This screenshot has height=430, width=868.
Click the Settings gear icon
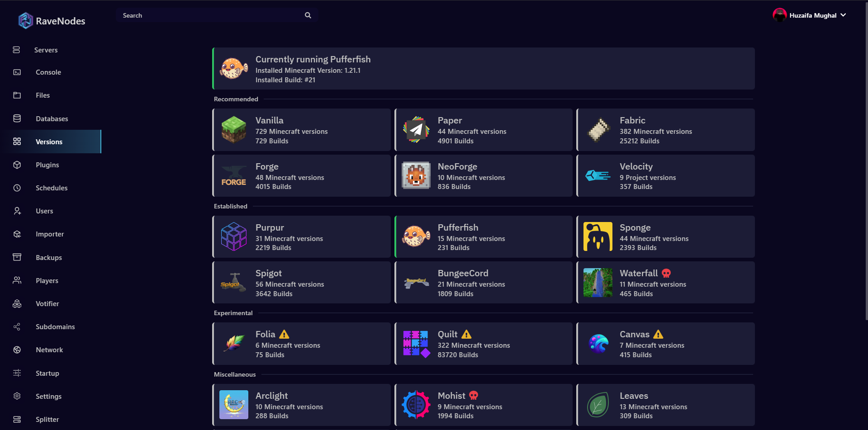coord(17,396)
